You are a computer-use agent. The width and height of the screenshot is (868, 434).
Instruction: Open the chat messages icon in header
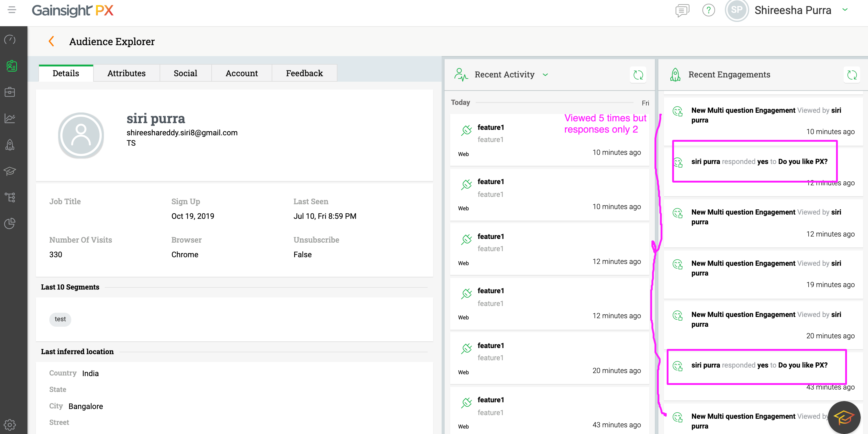[x=682, y=10]
